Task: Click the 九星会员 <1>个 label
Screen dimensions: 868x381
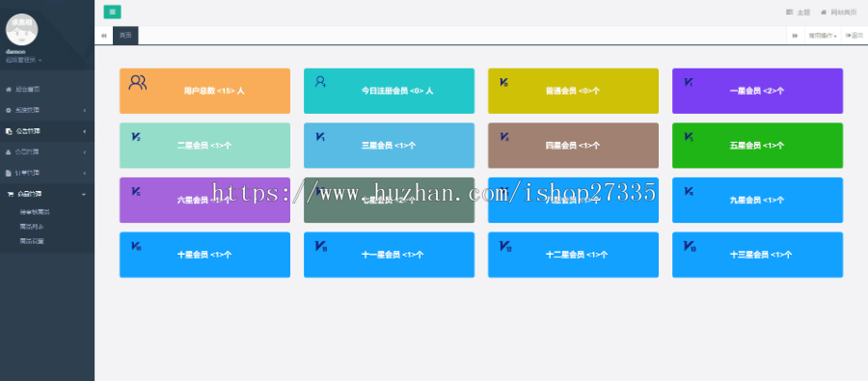Action: coord(757,200)
